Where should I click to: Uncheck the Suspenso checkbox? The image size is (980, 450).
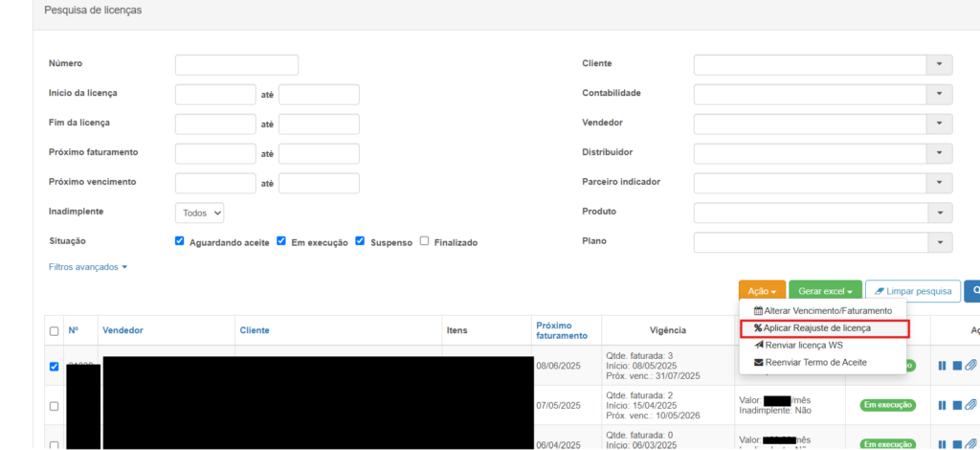pyautogui.click(x=360, y=241)
